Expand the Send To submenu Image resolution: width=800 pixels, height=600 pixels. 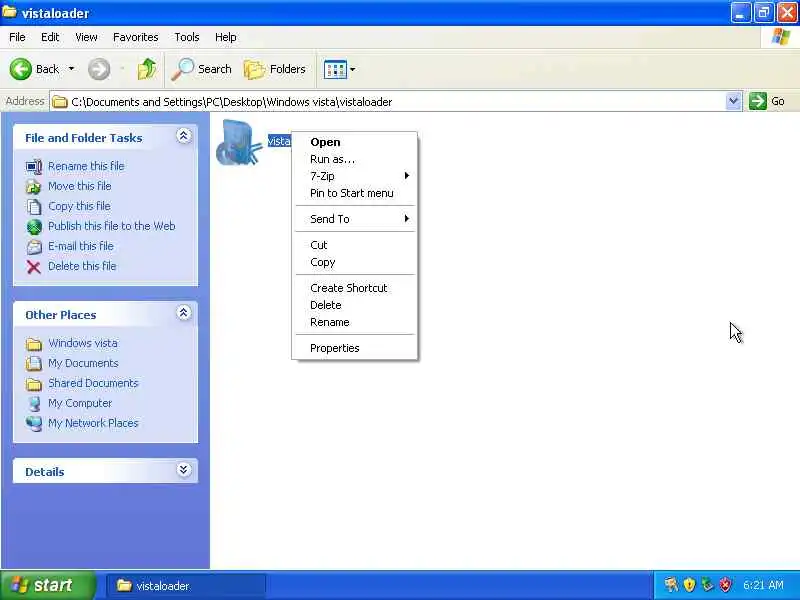(x=355, y=219)
